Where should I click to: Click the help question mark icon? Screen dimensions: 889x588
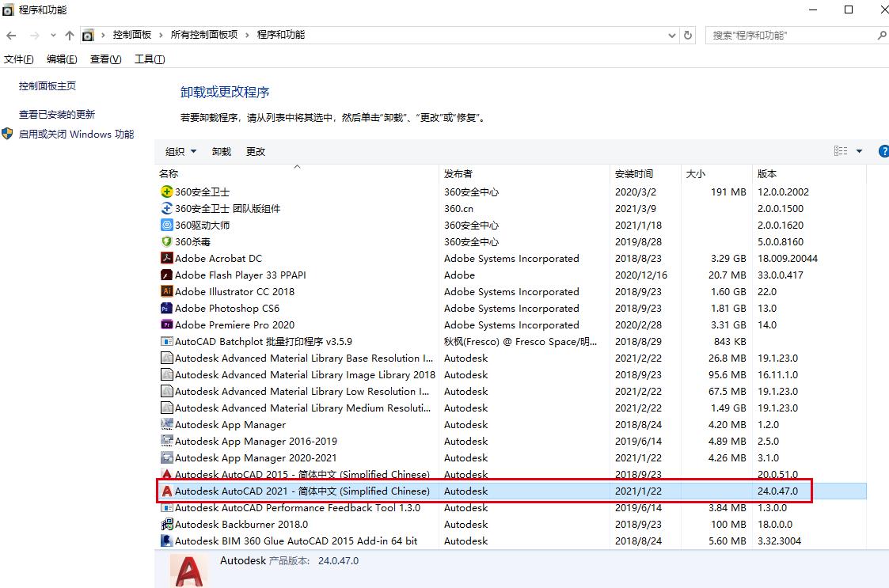pos(883,151)
